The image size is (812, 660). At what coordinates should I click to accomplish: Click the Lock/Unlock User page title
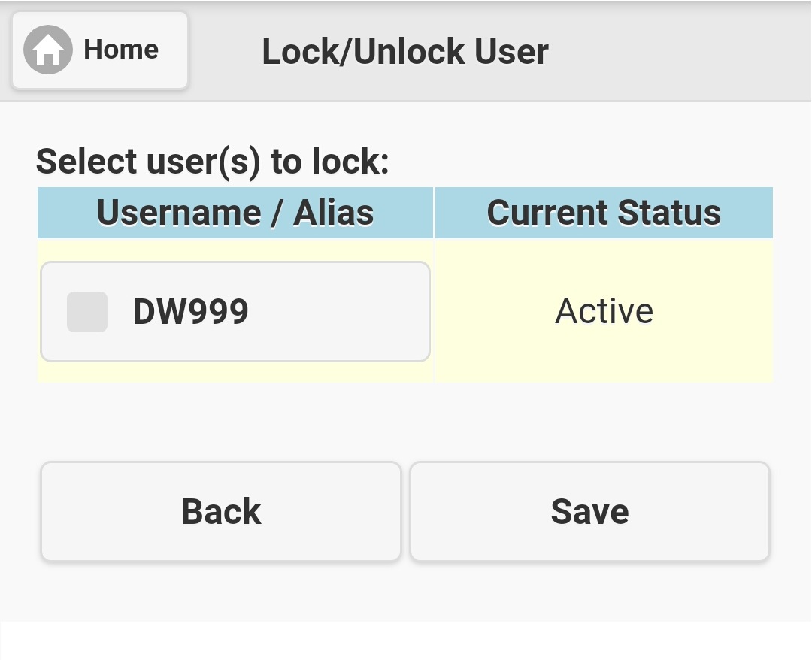click(x=404, y=51)
